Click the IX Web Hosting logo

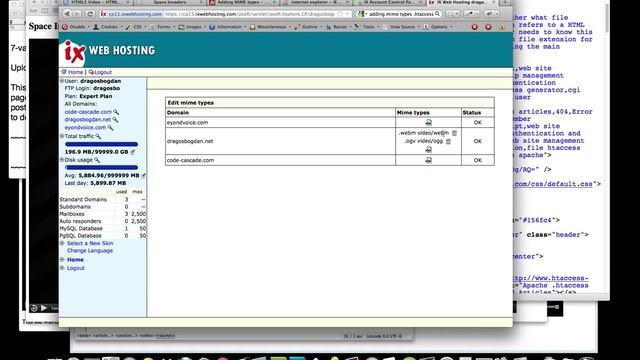[x=109, y=51]
